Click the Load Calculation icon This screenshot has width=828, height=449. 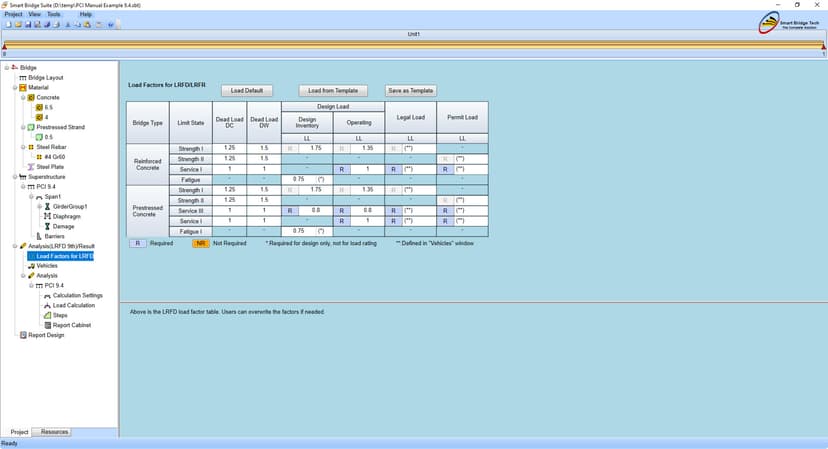pyautogui.click(x=47, y=306)
